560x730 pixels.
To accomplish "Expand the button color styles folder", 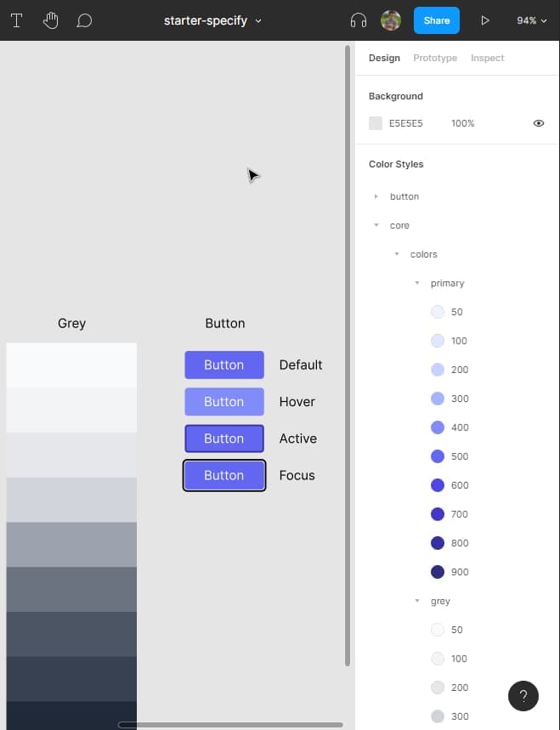I will click(x=376, y=196).
